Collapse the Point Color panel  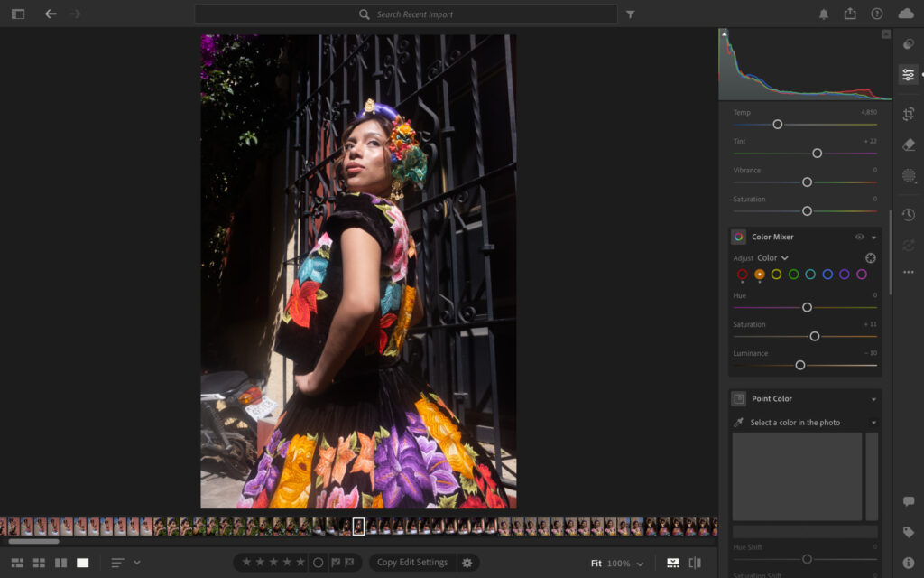tap(873, 399)
